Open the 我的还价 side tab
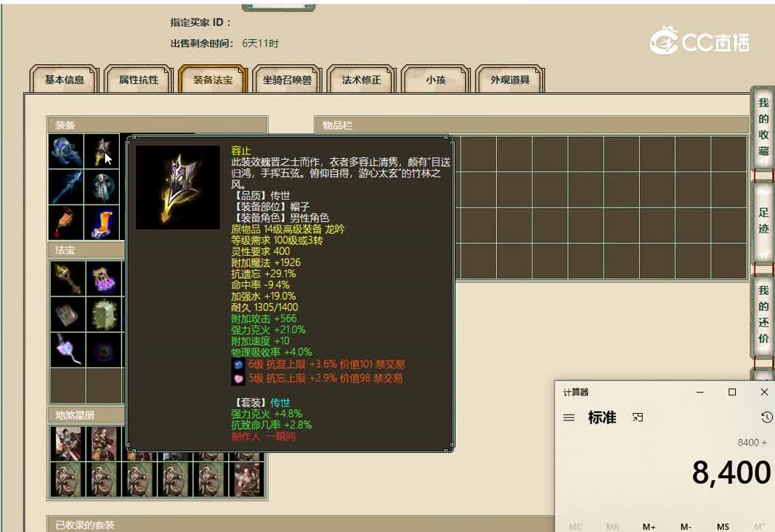The height and width of the screenshot is (532, 775). point(763,315)
